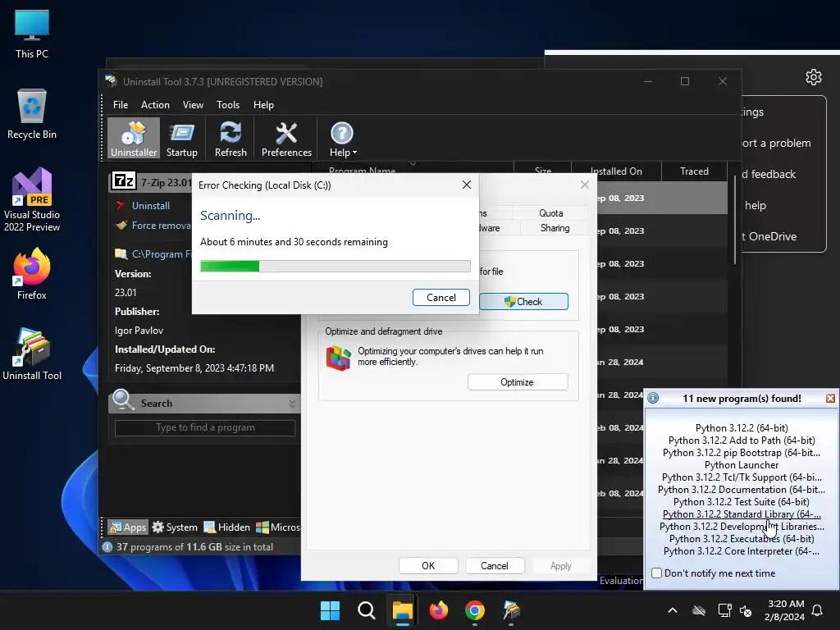This screenshot has width=840, height=630.
Task: Open the Startup toolbar button
Action: coord(181,139)
